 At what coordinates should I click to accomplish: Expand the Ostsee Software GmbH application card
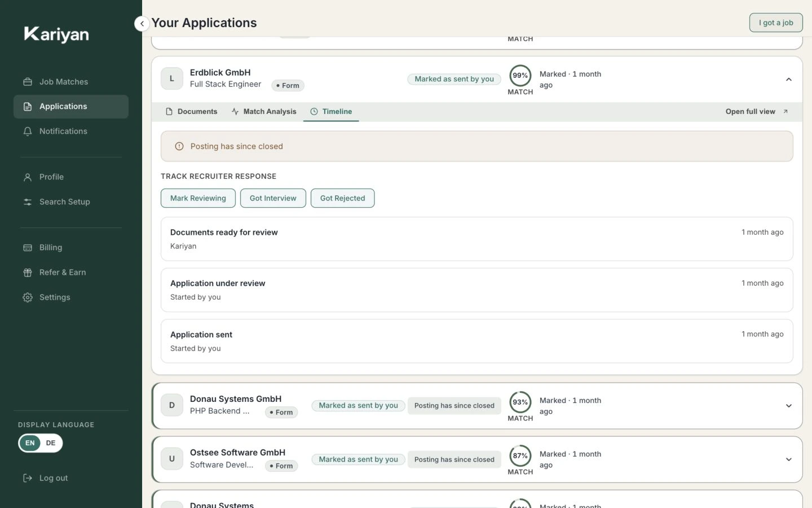(x=789, y=459)
